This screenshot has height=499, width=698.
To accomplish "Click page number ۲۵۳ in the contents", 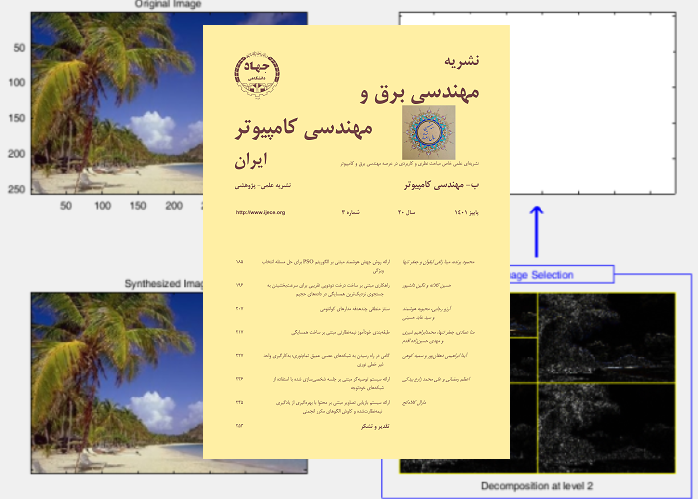I will coord(239,426).
